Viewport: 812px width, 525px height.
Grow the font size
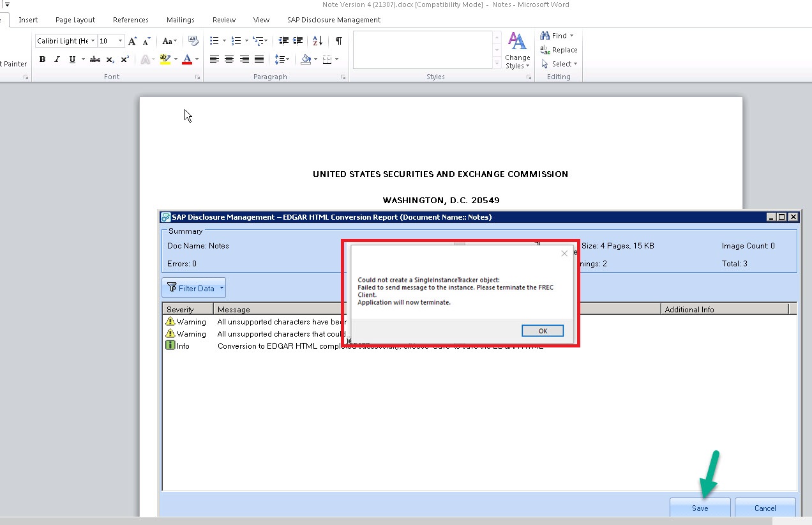(x=133, y=41)
